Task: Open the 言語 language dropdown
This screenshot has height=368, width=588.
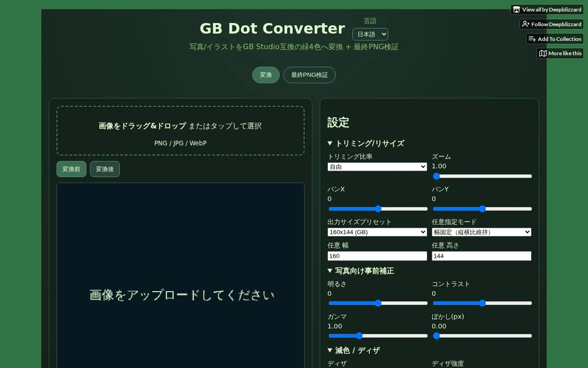Action: point(370,34)
